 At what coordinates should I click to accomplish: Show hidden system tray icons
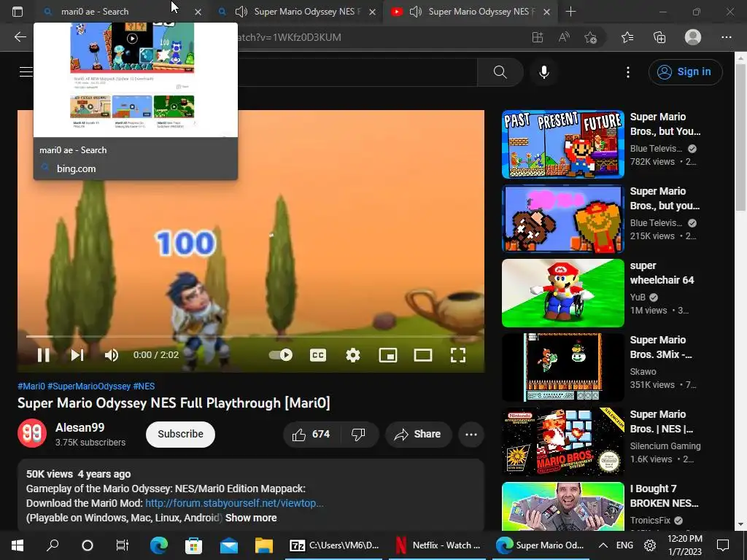tap(603, 545)
